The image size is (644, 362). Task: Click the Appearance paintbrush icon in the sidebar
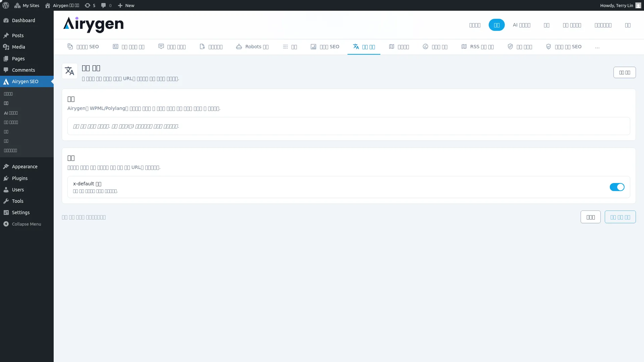click(x=6, y=167)
